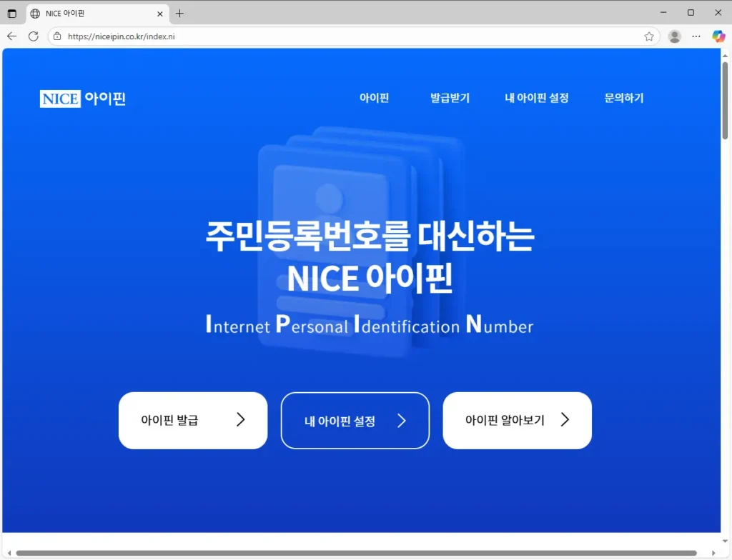Click the vertical scrollbar thumb
Image resolution: width=732 pixels, height=560 pixels.
click(725, 100)
